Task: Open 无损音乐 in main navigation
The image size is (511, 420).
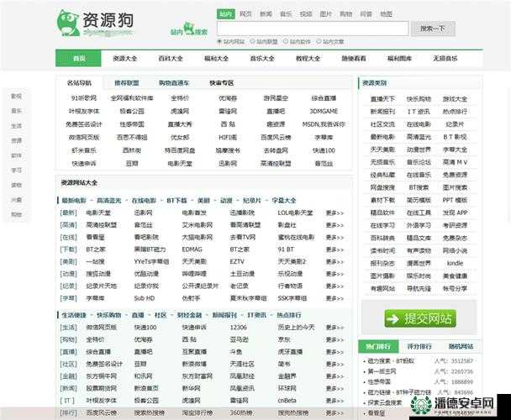Action: coord(445,59)
